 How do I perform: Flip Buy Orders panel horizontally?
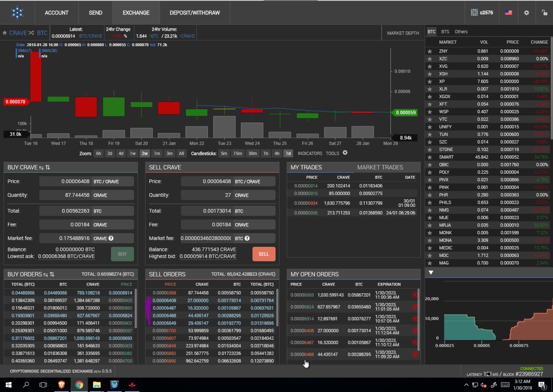(45, 274)
